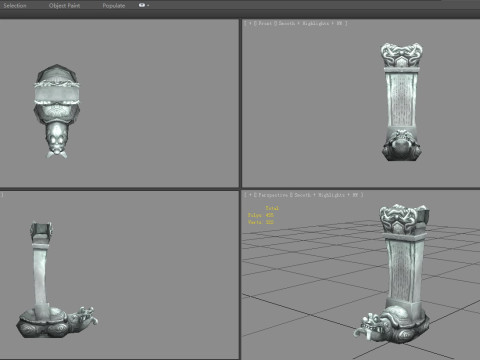Click the yellow Total statistics header

coord(272,208)
